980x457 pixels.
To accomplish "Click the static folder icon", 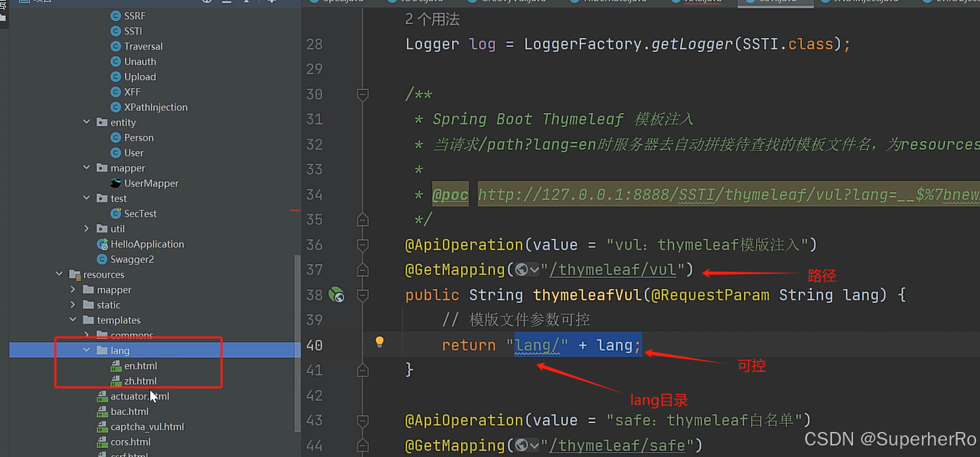I will click(88, 305).
